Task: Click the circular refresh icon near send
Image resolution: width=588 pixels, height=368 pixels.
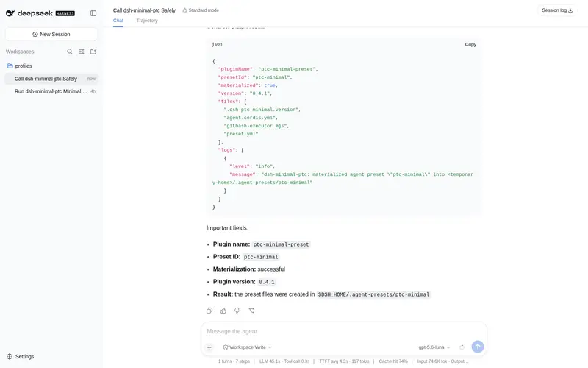Action: 462,347
